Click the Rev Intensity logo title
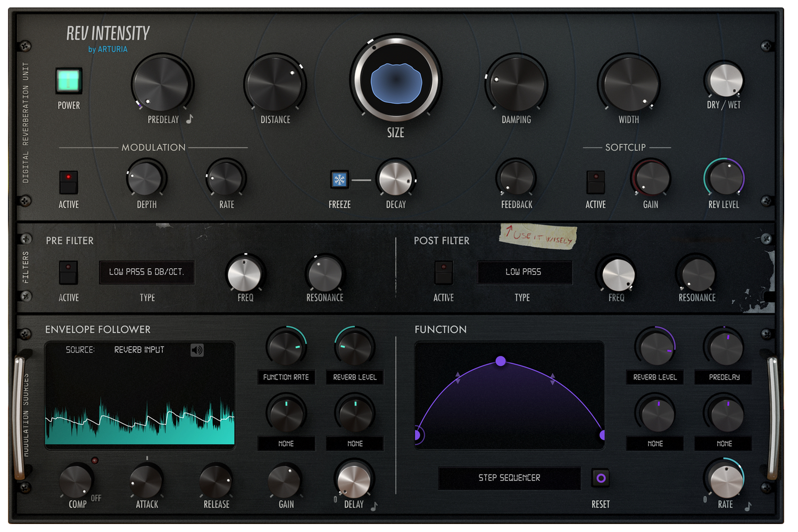This screenshot has height=532, width=798. click(108, 33)
